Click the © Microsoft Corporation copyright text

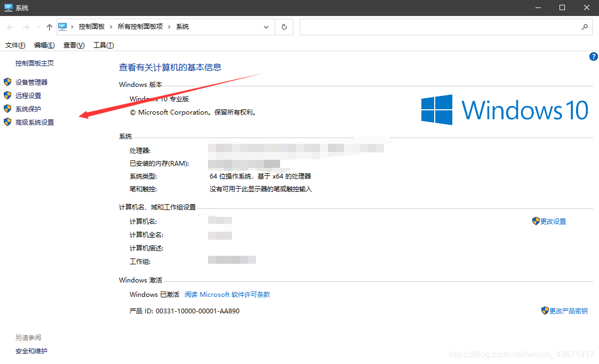[193, 112]
